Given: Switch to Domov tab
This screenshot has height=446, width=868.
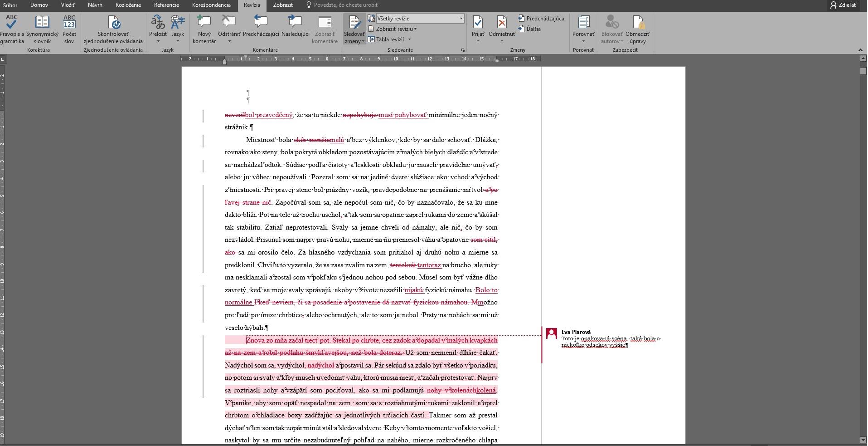Looking at the screenshot, I should pyautogui.click(x=39, y=5).
